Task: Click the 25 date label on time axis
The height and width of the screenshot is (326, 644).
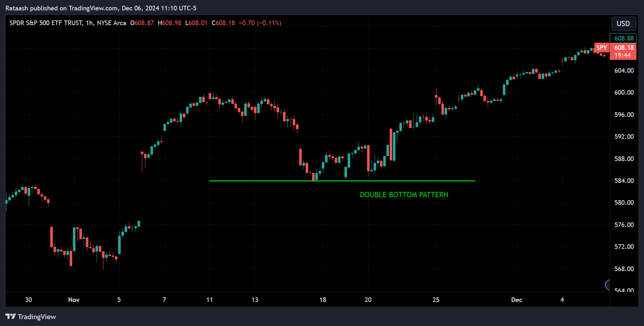Action: click(436, 300)
